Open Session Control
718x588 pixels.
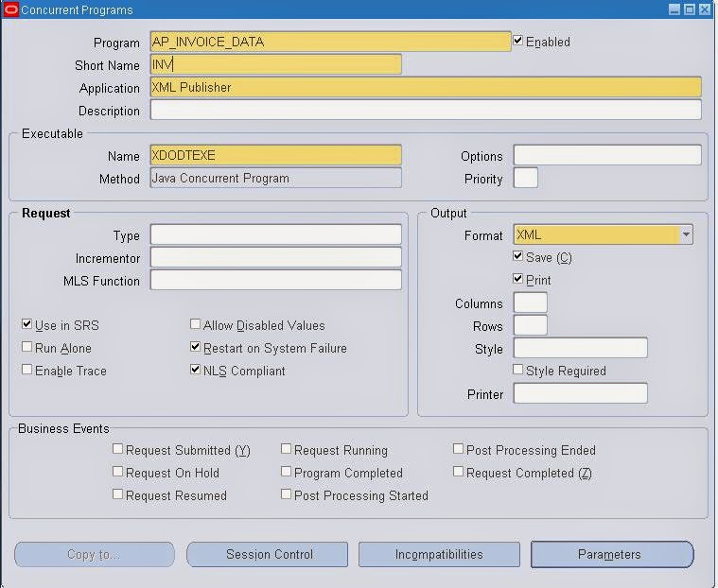(268, 555)
